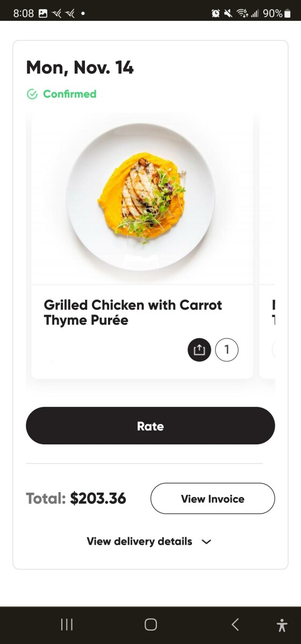The image size is (301, 644).
Task: Open the Android recent apps button
Action: (67, 624)
